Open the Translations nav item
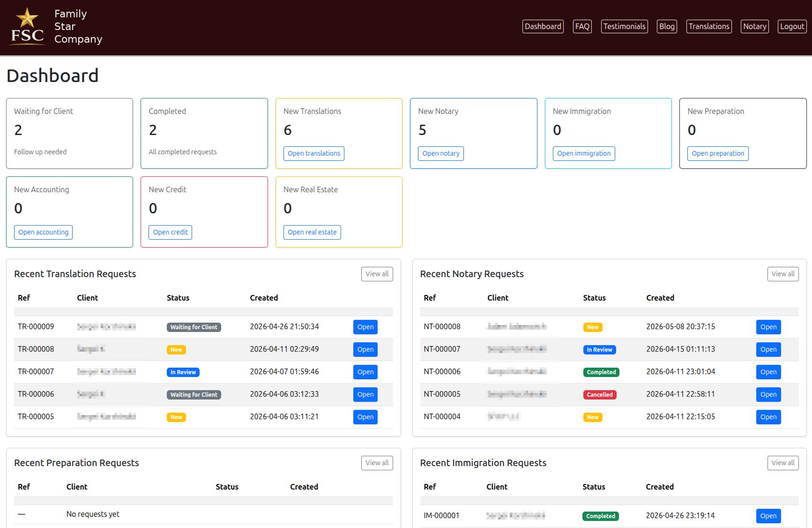The image size is (812, 528). [709, 27]
